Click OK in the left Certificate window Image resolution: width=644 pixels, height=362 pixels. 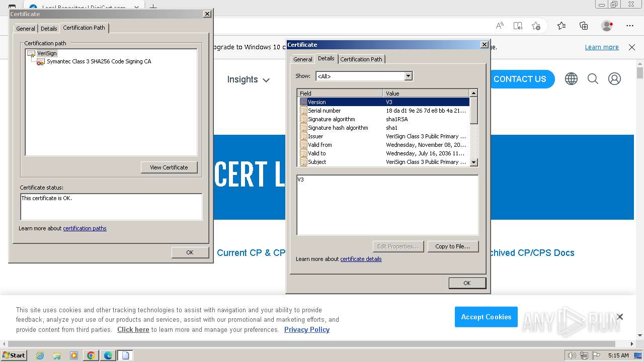[x=190, y=252]
